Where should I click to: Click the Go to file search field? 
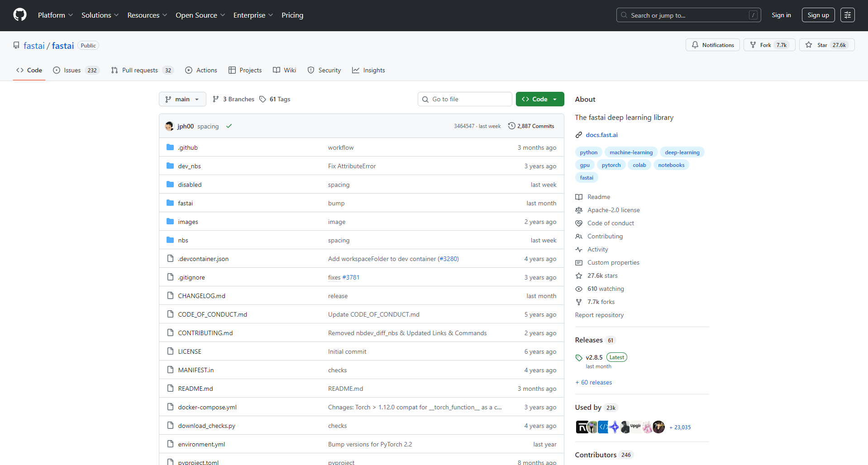point(465,99)
